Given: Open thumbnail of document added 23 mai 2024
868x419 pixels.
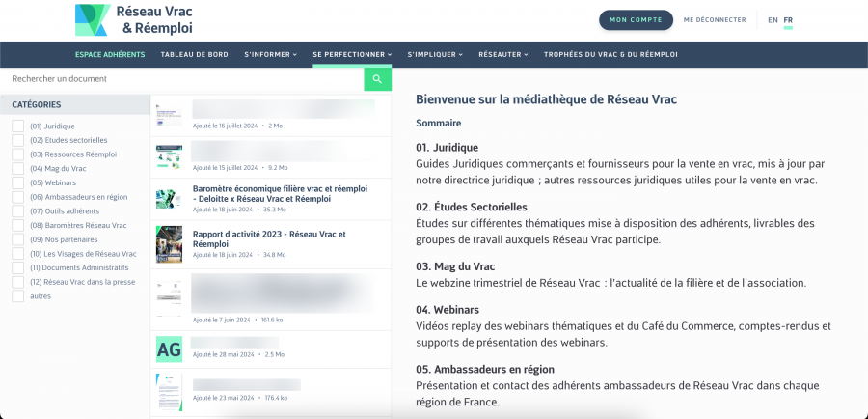Looking at the screenshot, I should point(169,392).
